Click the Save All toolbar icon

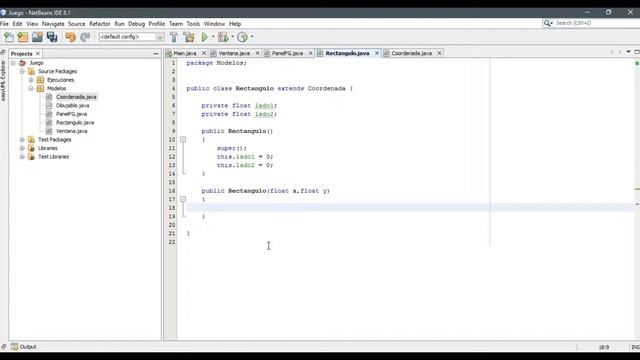(x=52, y=37)
